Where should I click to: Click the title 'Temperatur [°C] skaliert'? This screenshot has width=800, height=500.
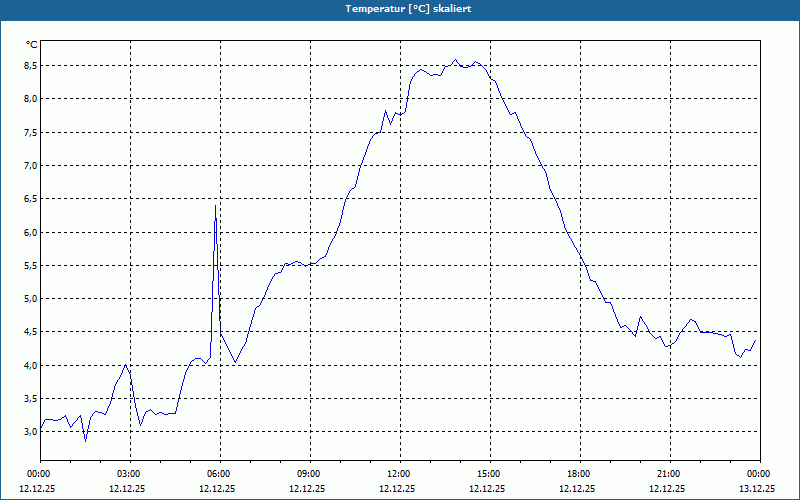pyautogui.click(x=408, y=9)
